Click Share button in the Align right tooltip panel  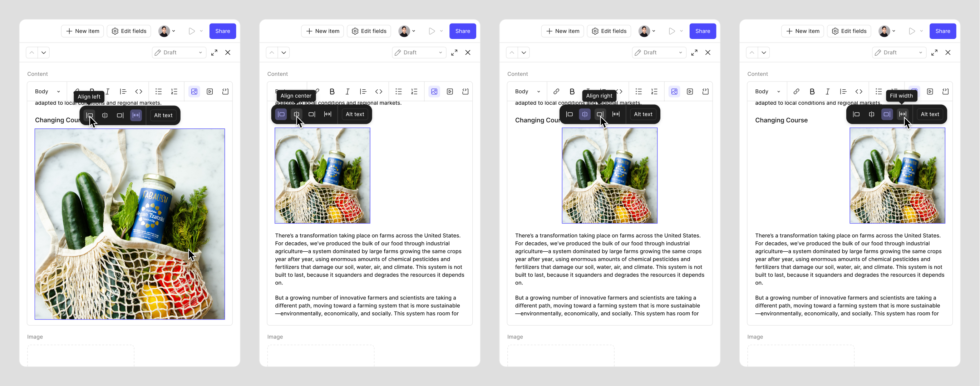point(703,31)
